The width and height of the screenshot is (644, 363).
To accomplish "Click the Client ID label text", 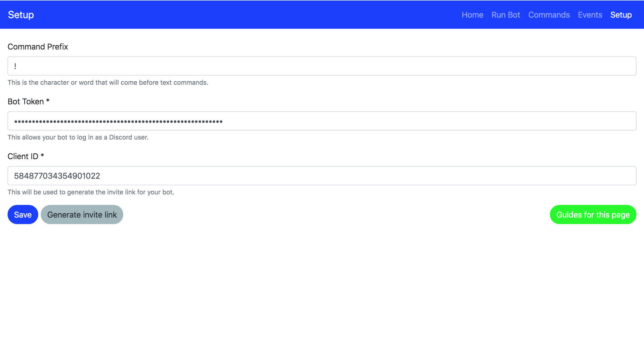I will pyautogui.click(x=23, y=156).
